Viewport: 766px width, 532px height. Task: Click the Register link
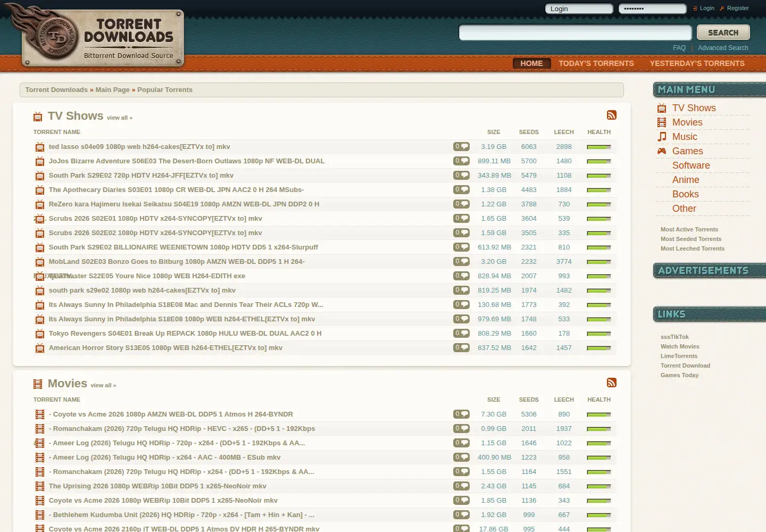(738, 8)
